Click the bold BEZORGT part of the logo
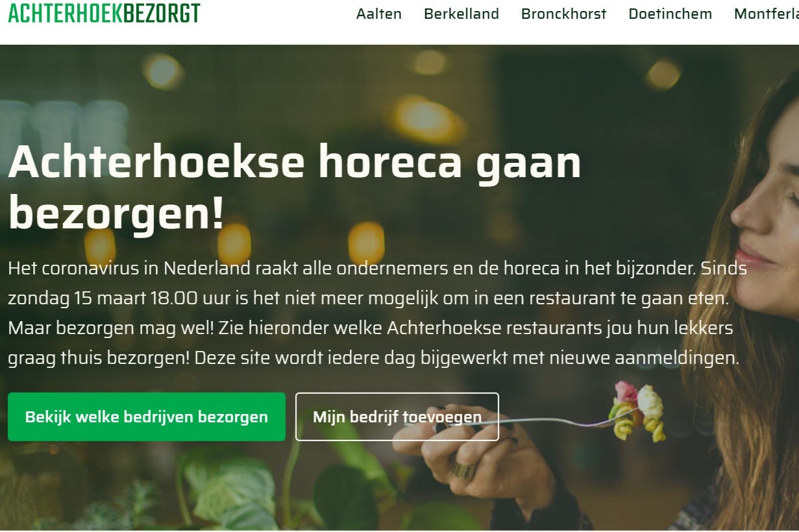Screen dimensions: 799x532 pyautogui.click(x=161, y=13)
